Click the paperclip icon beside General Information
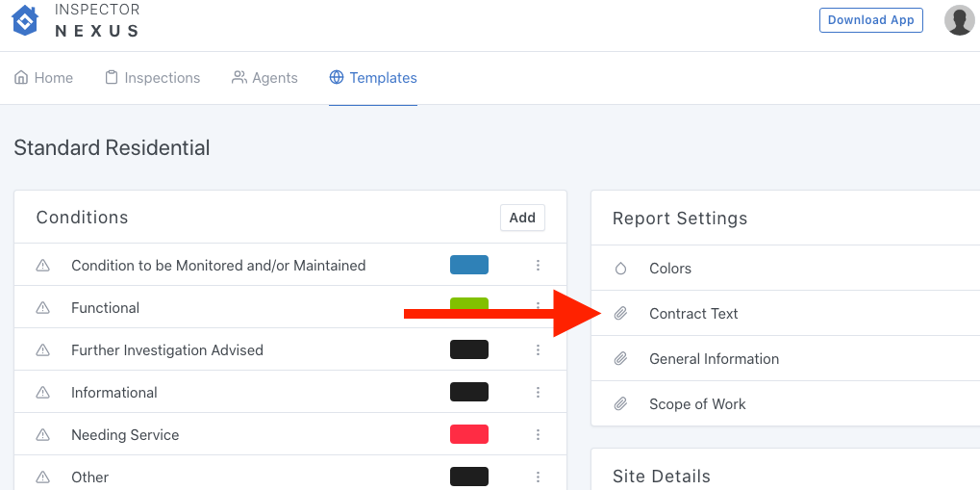Image resolution: width=980 pixels, height=490 pixels. coord(620,359)
